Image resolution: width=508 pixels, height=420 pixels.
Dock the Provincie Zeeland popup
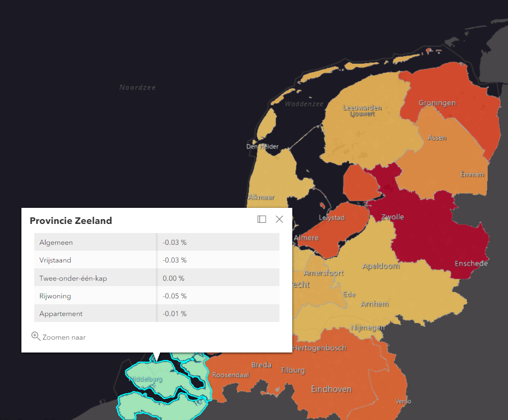coord(262,219)
